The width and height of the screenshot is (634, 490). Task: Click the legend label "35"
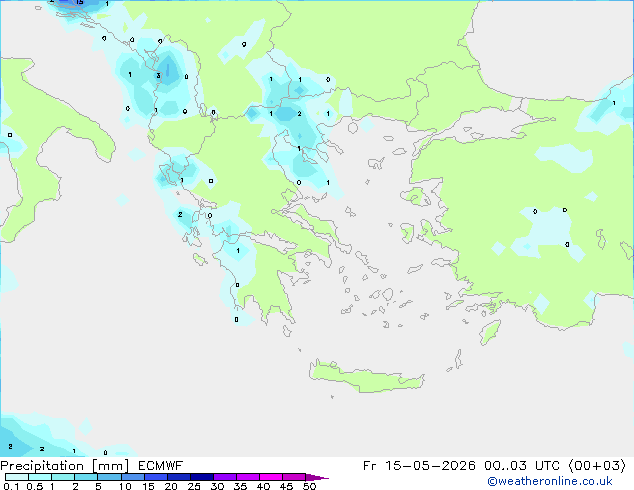(240, 486)
